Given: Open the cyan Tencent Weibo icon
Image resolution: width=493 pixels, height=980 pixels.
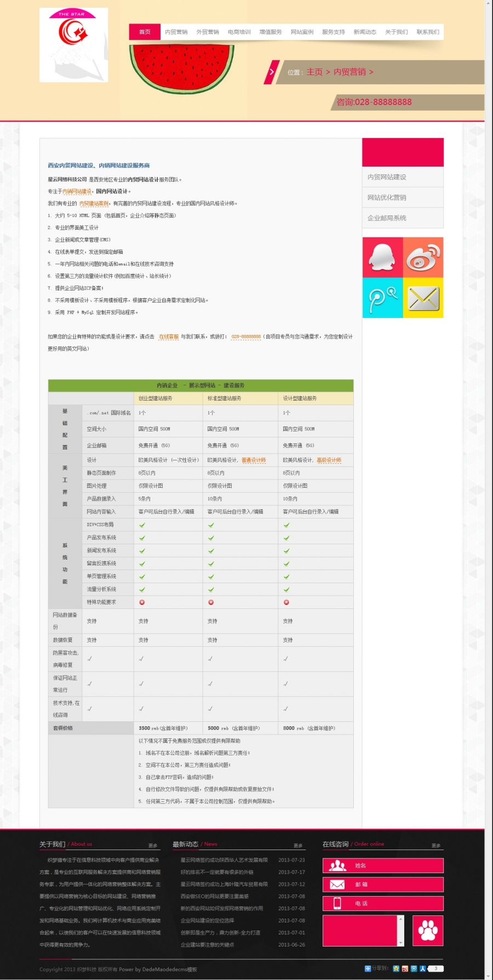Looking at the screenshot, I should point(382,298).
